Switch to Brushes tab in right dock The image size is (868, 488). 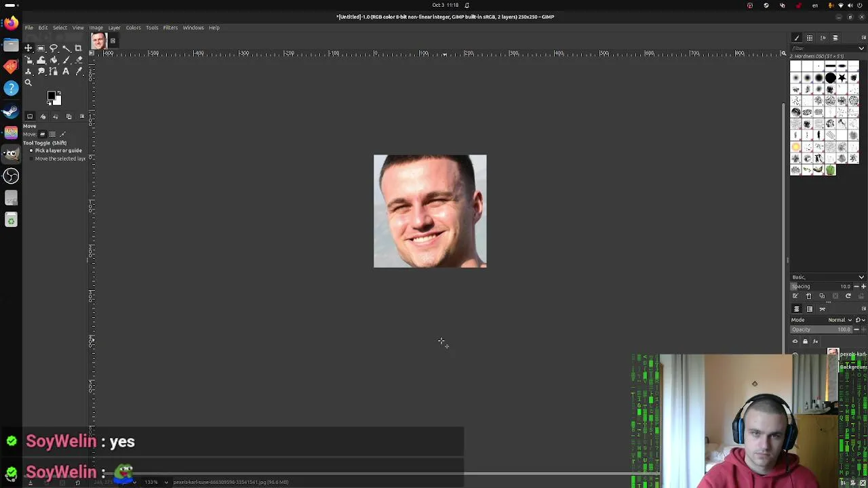point(797,38)
